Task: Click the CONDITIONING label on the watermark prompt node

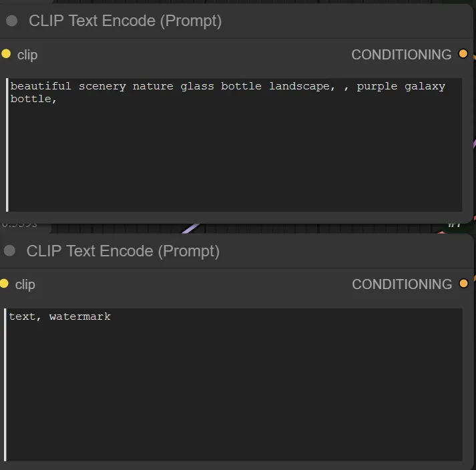Action: (x=402, y=284)
